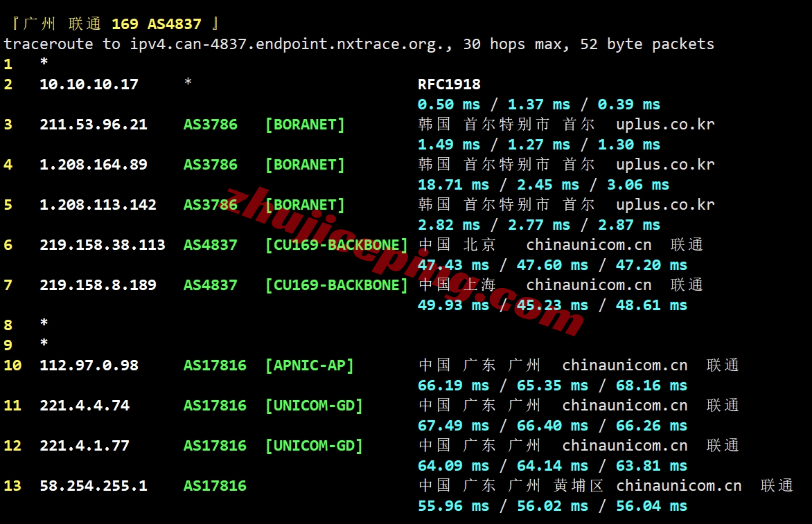Click the header text '广州 联通 169 AS4837'

tap(112, 24)
